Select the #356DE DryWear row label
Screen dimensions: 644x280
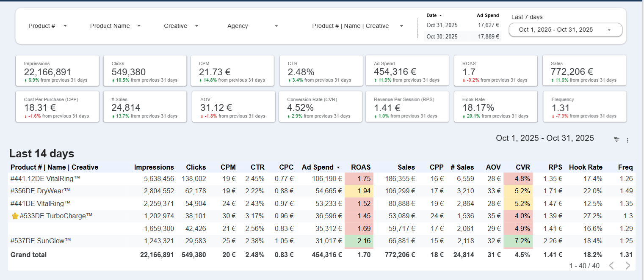click(x=40, y=191)
